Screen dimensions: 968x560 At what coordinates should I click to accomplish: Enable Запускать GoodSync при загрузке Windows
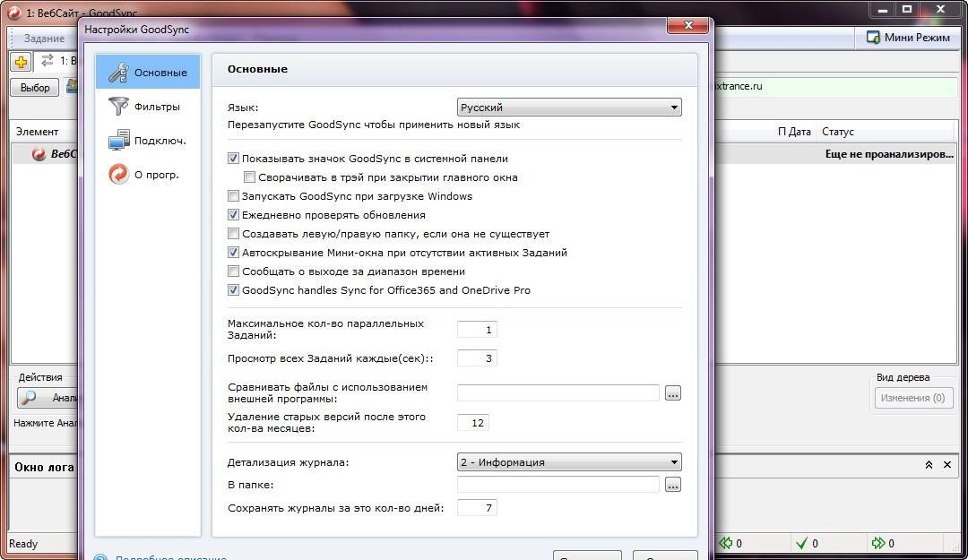click(x=233, y=196)
